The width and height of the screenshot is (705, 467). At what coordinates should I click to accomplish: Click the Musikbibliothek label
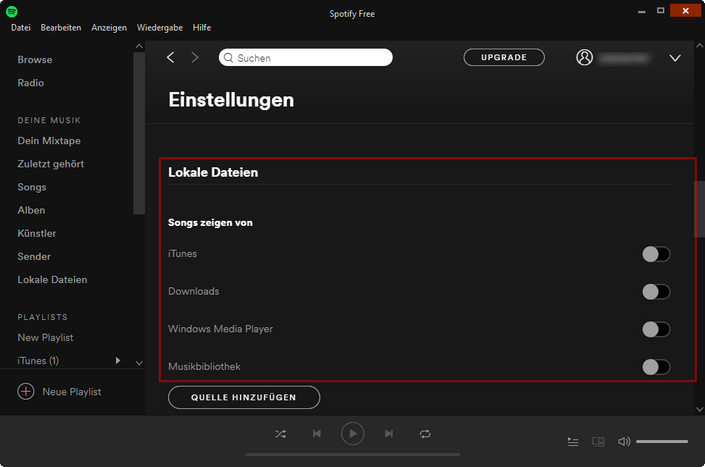[204, 366]
